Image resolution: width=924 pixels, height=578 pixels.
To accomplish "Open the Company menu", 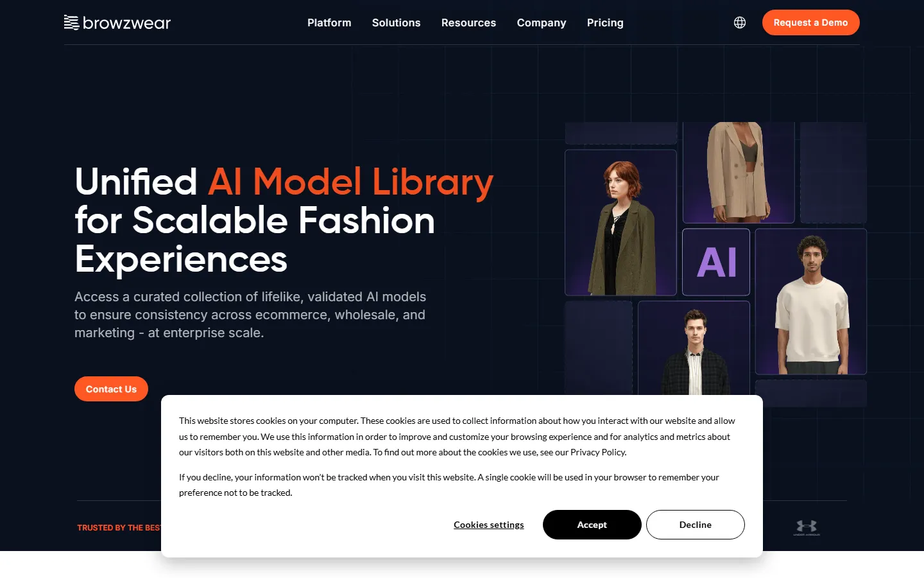I will 542,22.
